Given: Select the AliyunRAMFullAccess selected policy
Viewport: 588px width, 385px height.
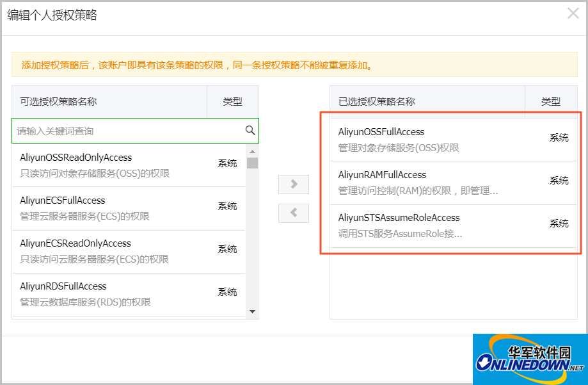Looking at the screenshot, I should pyautogui.click(x=382, y=175).
